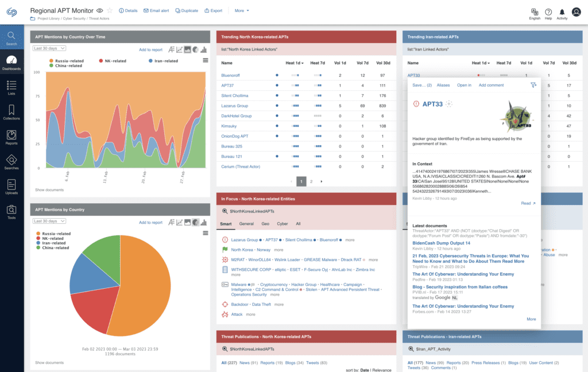
Task: Open Last 30 days dropdown in By Country panel
Action: (x=49, y=221)
